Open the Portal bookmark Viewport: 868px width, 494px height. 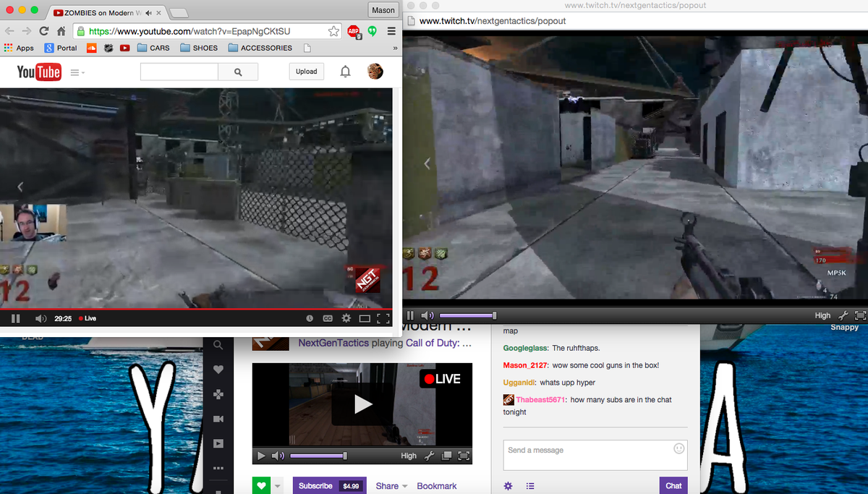pyautogui.click(x=61, y=48)
